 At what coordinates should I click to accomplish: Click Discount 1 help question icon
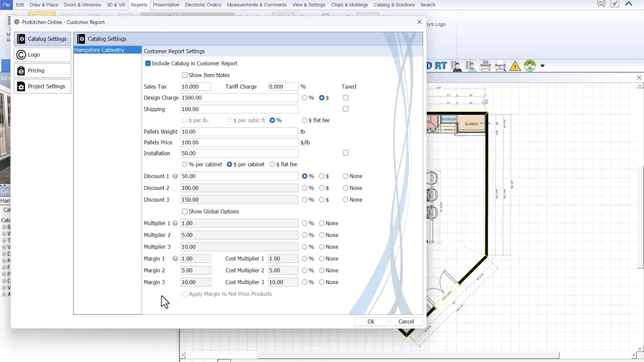175,176
